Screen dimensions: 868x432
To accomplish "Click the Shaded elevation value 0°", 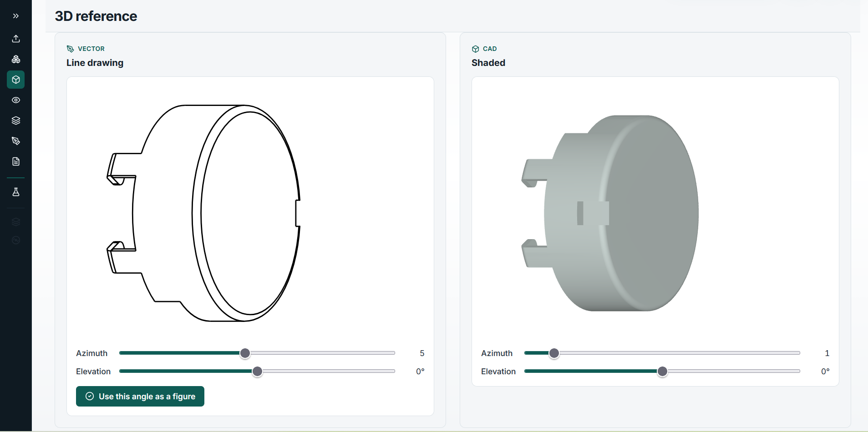I will [825, 372].
